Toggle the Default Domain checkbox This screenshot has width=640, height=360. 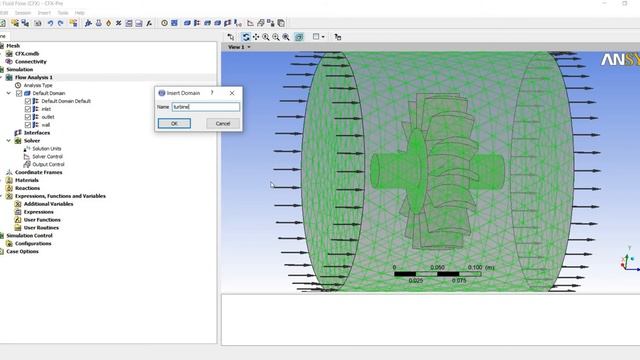click(x=19, y=93)
